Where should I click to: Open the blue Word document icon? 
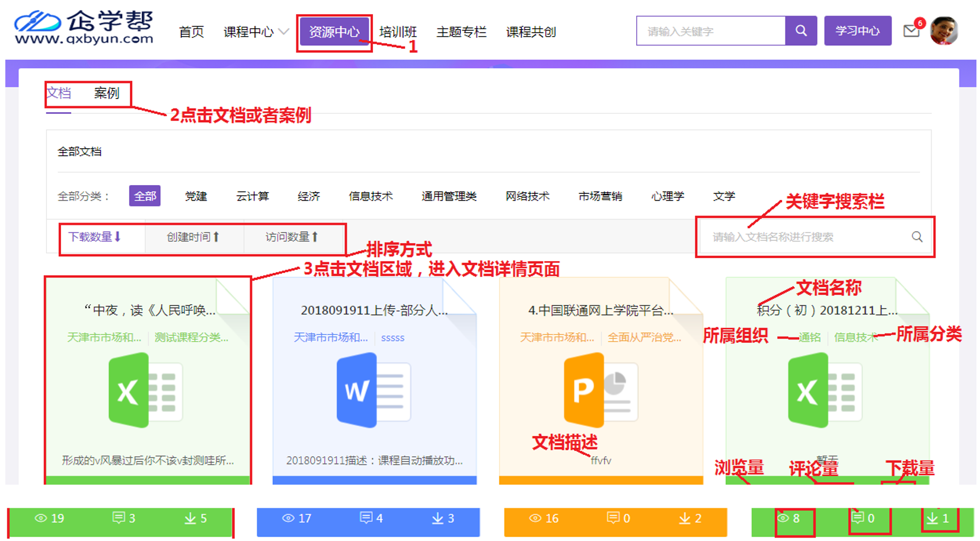tap(374, 390)
